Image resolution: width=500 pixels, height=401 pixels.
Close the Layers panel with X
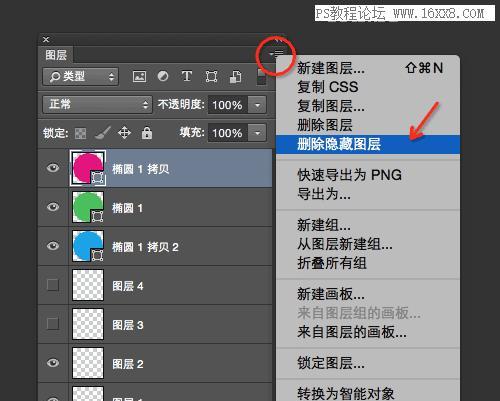pyautogui.click(x=46, y=39)
